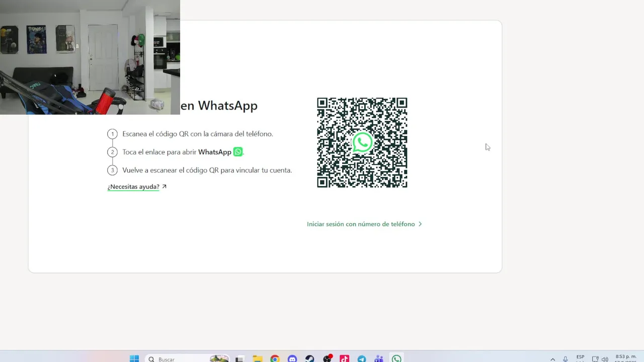Click the green WhatsApp icon in step 2
This screenshot has width=644, height=362.
tap(238, 151)
